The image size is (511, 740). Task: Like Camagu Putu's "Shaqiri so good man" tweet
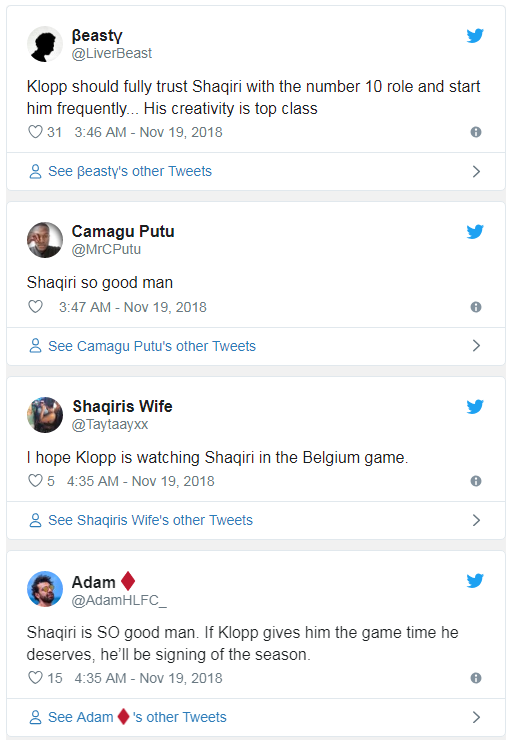(35, 307)
